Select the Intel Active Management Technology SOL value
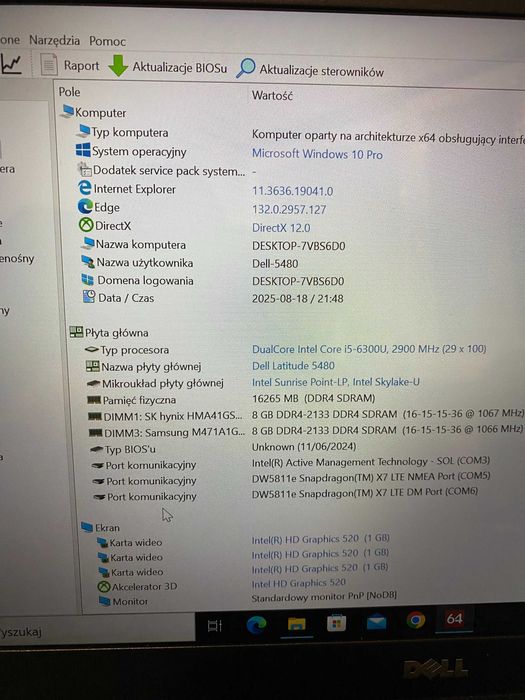This screenshot has width=525, height=700. [x=371, y=462]
